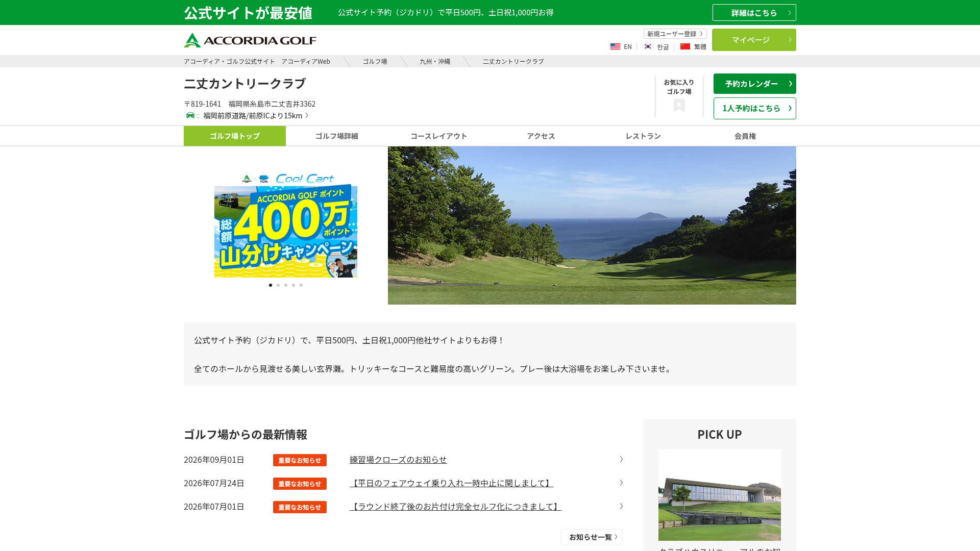Open the ゴルフ場詳細 tab

coord(337,136)
